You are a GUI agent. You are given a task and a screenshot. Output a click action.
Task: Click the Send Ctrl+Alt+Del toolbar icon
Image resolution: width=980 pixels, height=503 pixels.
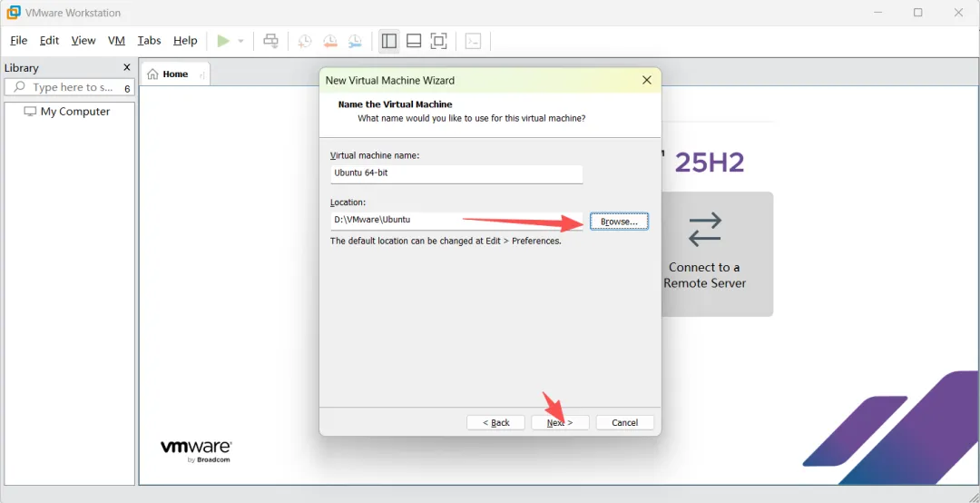coord(270,41)
